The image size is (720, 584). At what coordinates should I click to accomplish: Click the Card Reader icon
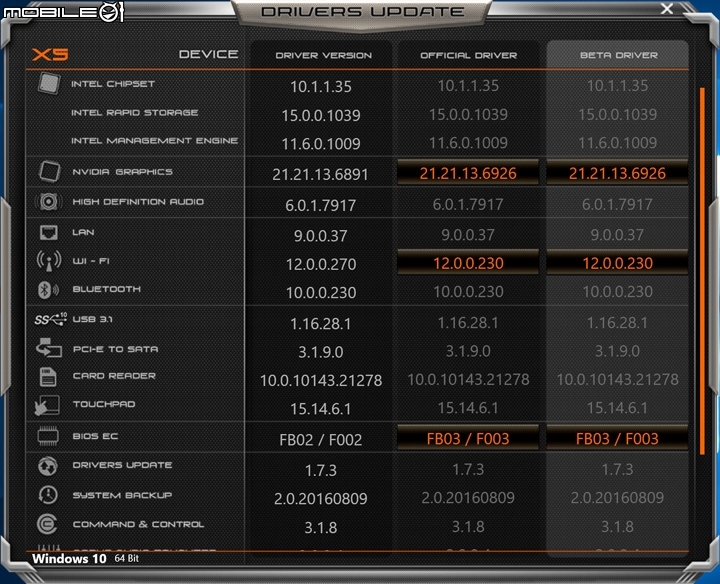point(48,376)
